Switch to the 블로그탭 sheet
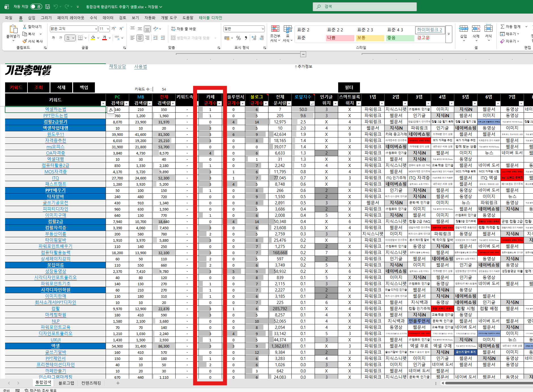The width and height of the screenshot is (533, 392). coord(66,383)
